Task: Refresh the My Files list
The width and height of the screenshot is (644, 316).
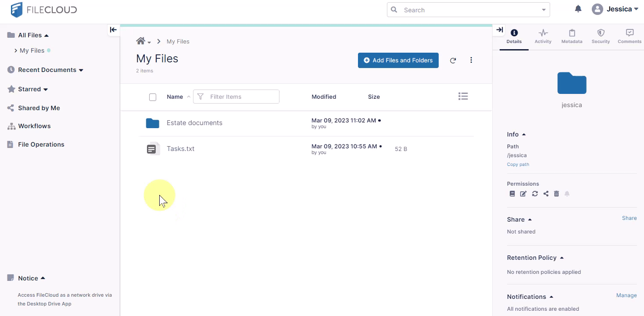Action: pos(453,61)
